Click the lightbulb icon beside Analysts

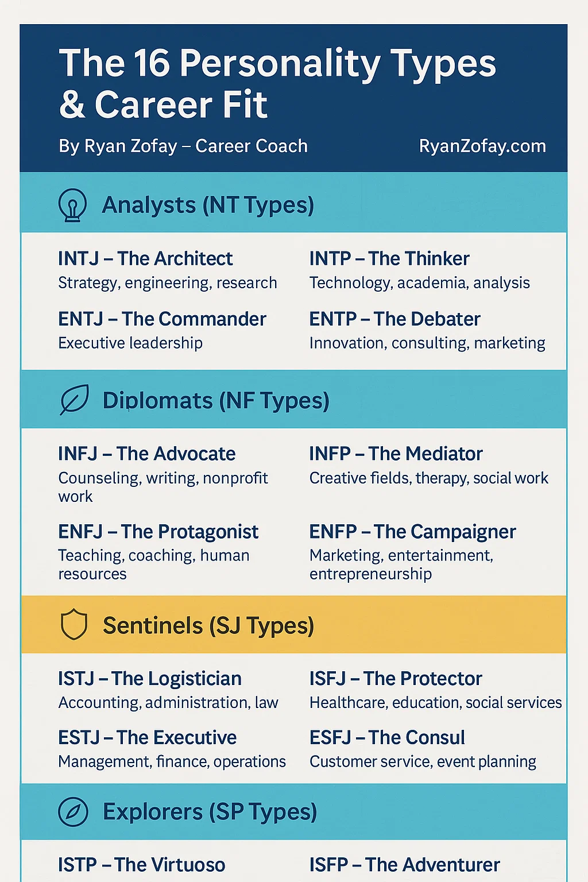coord(73,206)
